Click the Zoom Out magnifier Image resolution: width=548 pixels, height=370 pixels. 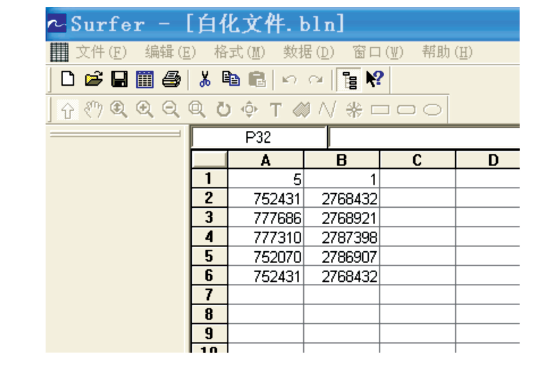click(x=171, y=109)
